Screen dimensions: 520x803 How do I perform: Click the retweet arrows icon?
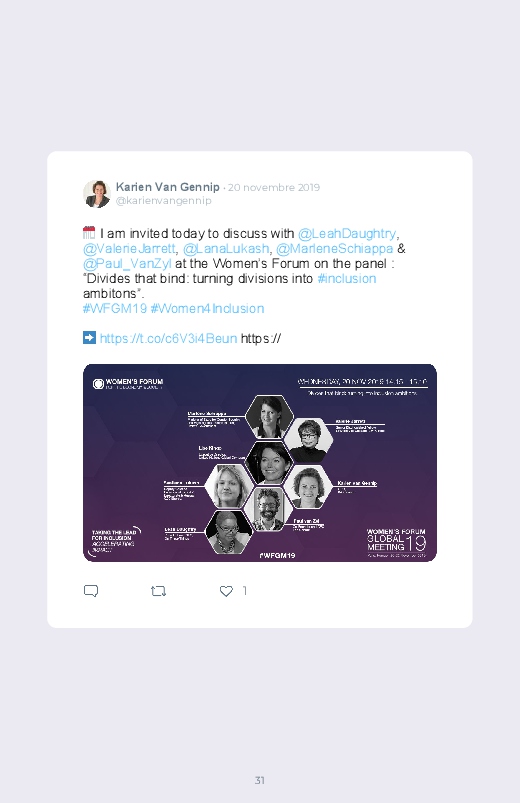click(158, 591)
